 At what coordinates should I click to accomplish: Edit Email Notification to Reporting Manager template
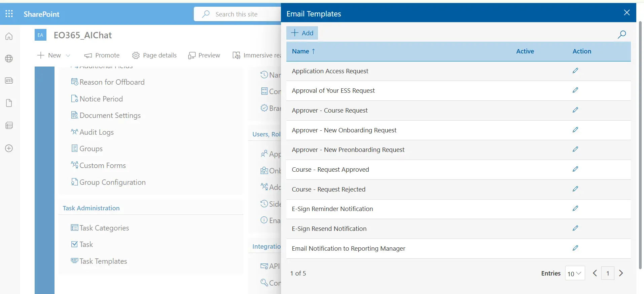[x=575, y=248]
